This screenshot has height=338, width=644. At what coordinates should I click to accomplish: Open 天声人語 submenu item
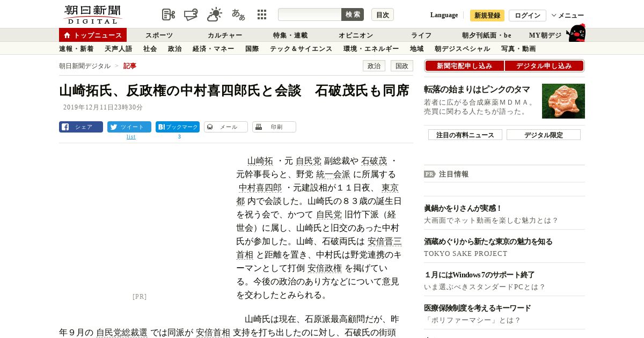pyautogui.click(x=118, y=49)
